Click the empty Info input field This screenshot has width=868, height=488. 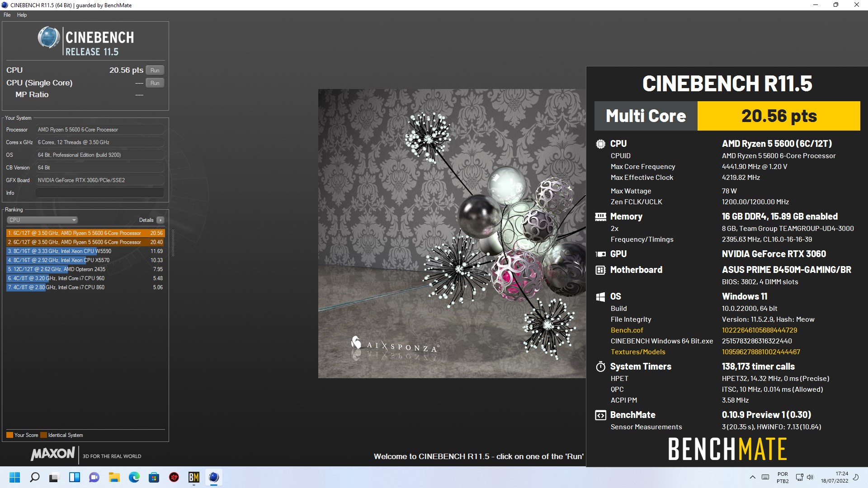[99, 193]
